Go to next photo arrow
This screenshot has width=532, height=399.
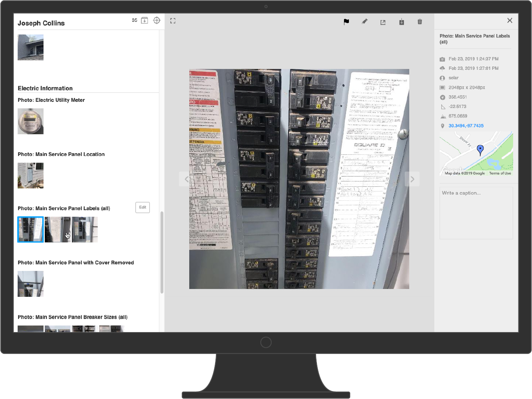pos(412,179)
